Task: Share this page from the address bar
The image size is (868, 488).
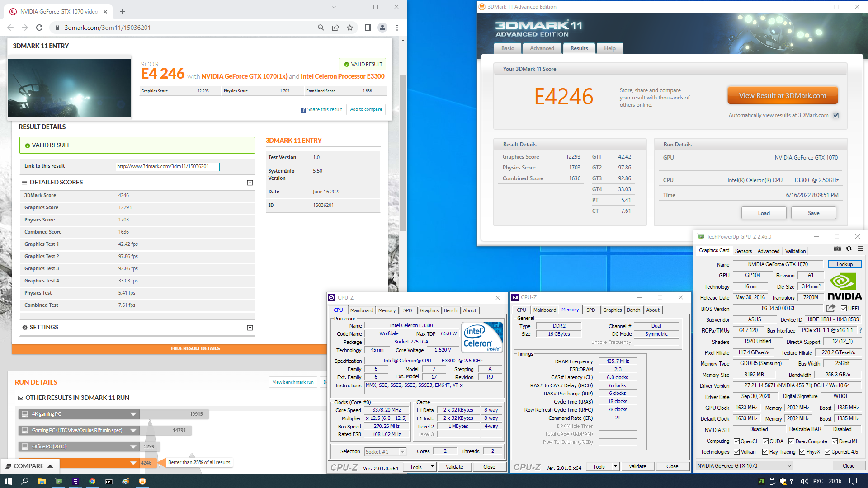Action: coord(335,28)
